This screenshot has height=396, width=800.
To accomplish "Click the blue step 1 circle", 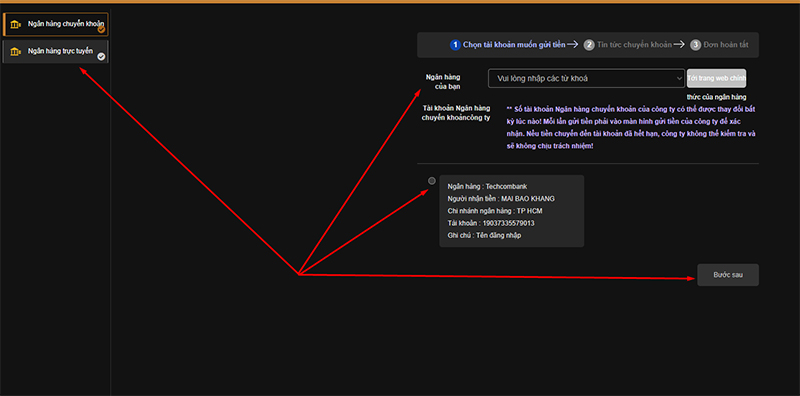I will pyautogui.click(x=455, y=45).
